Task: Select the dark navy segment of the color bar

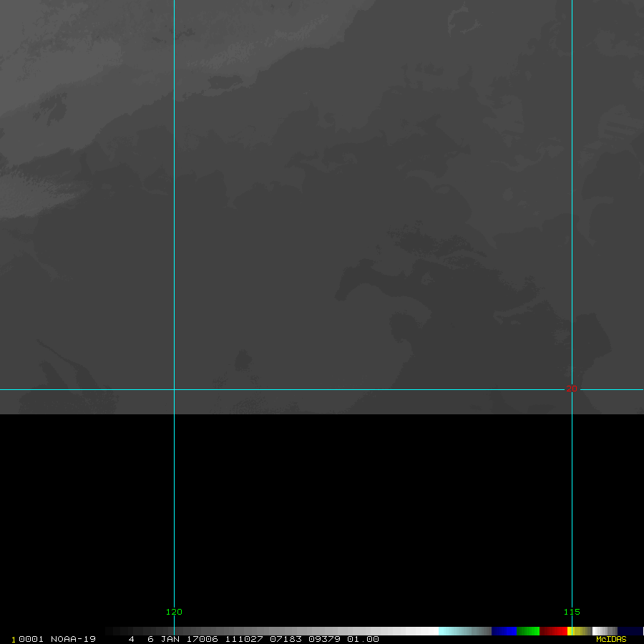Action: coord(630,631)
